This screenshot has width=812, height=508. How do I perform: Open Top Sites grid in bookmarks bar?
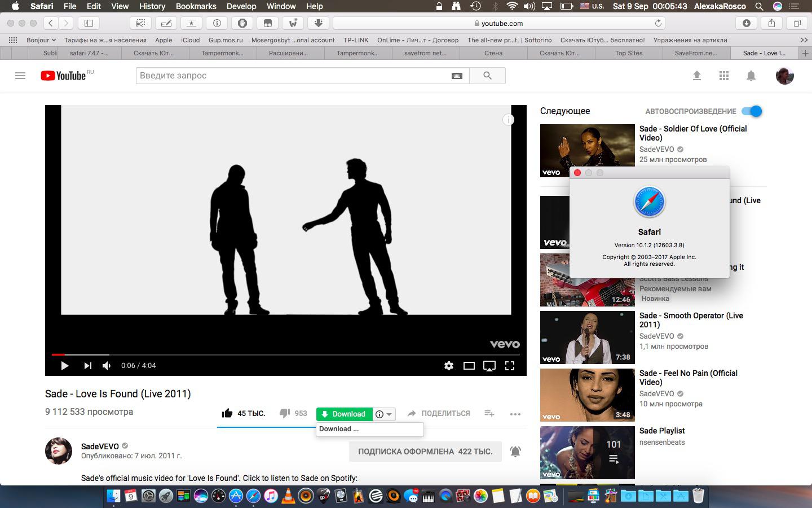pyautogui.click(x=12, y=40)
